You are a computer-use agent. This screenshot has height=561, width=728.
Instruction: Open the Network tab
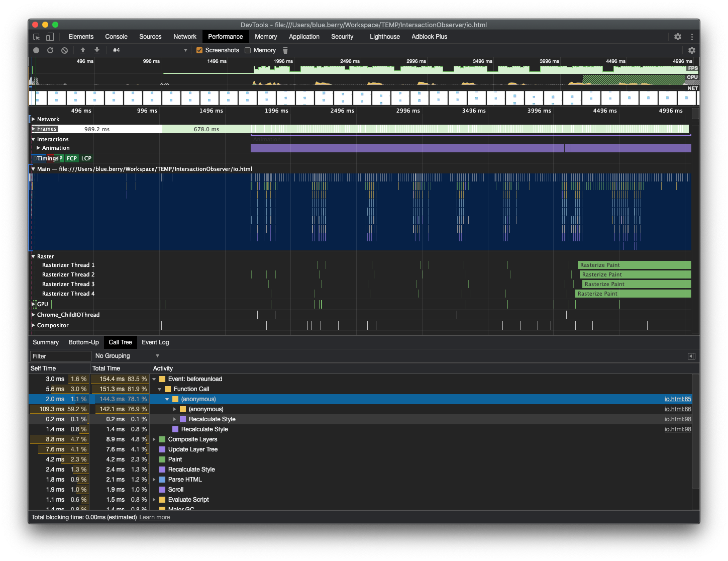coord(185,37)
